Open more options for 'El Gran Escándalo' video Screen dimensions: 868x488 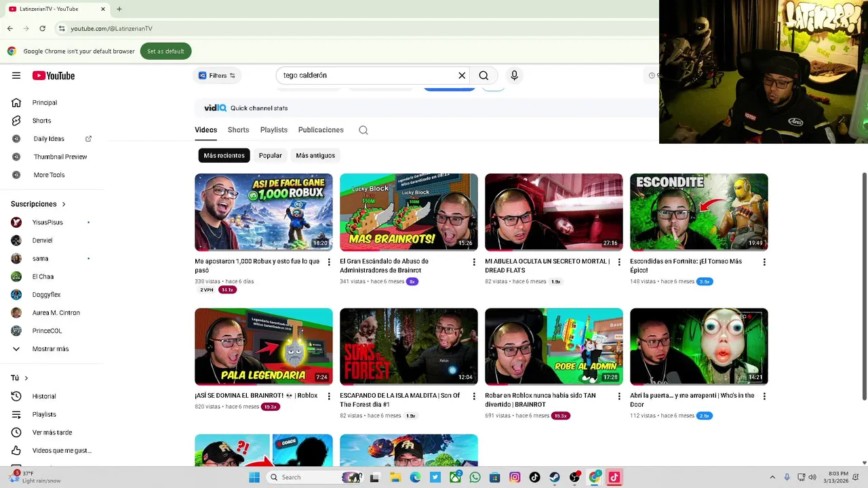coord(474,262)
